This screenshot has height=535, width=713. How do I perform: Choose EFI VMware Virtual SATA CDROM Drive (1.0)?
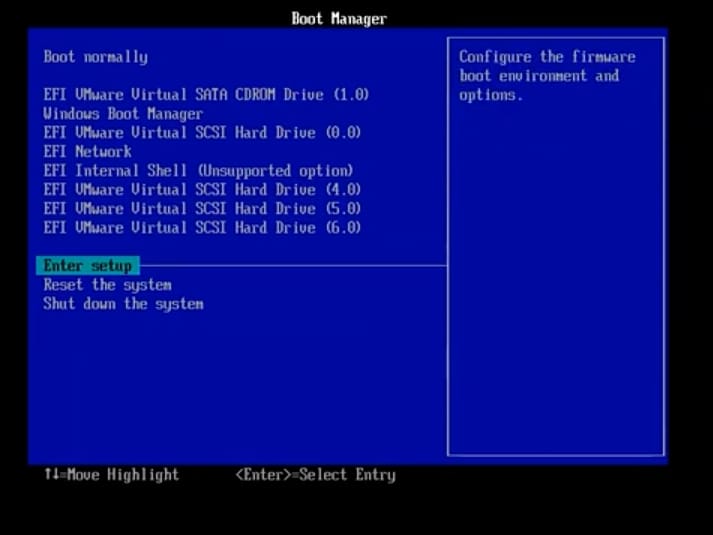pyautogui.click(x=206, y=95)
